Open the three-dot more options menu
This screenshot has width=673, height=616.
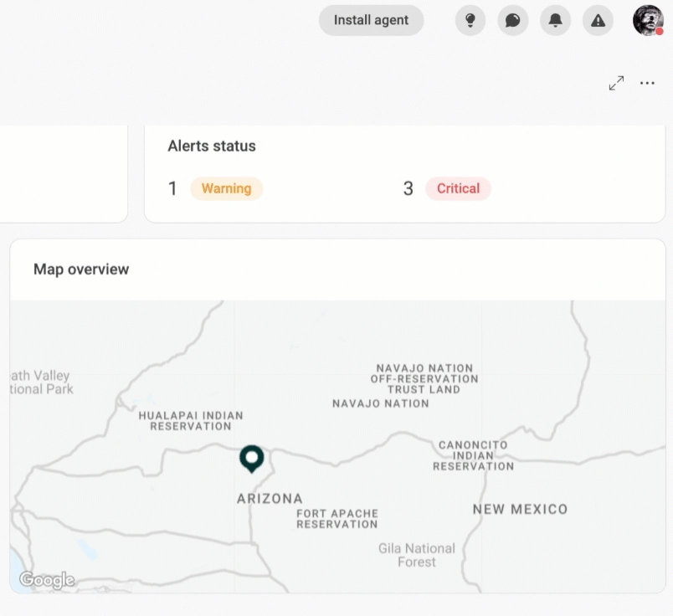click(x=647, y=83)
